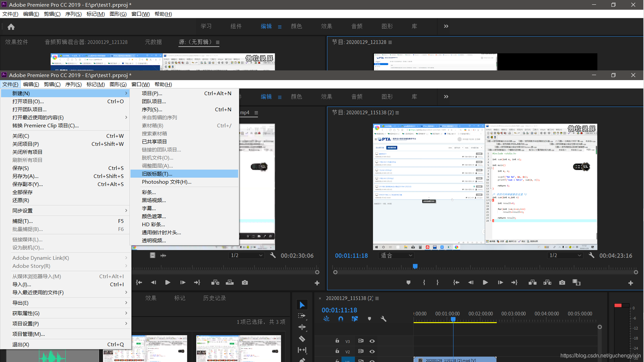This screenshot has width=644, height=362.
Task: Click Insert button in Source monitor
Action: (215, 283)
